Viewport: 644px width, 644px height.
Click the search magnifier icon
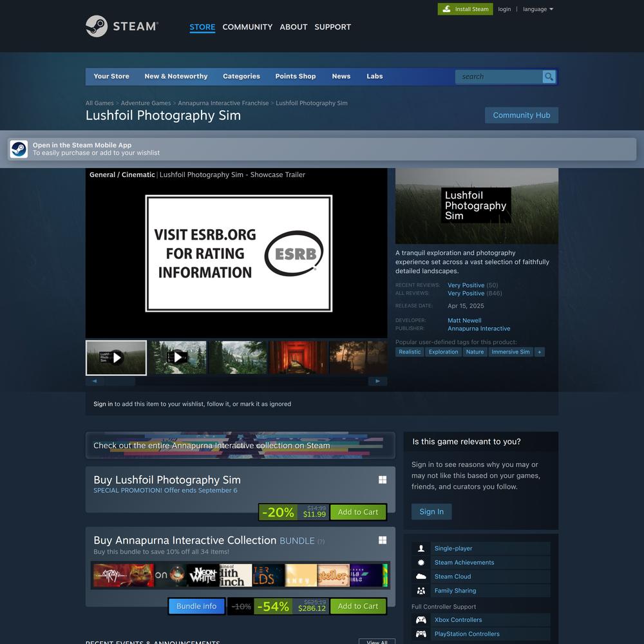click(x=549, y=77)
